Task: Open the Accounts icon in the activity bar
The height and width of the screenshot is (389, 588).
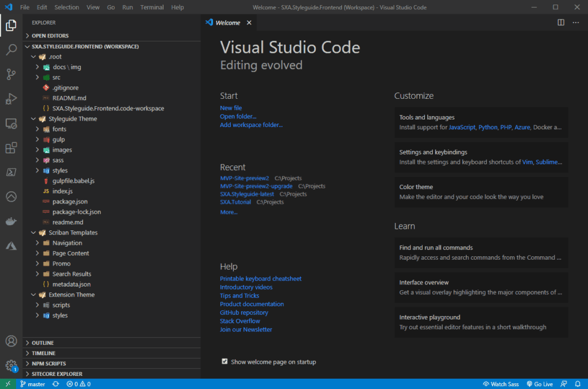Action: (10, 341)
